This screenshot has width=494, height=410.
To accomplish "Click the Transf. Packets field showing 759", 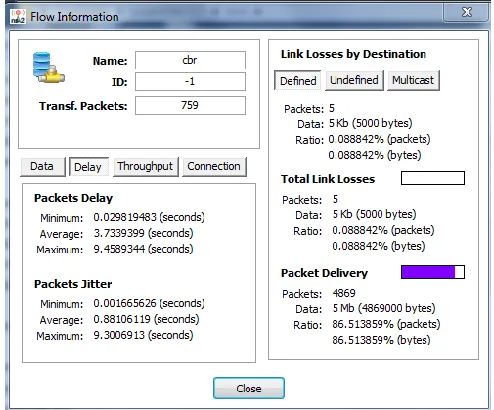I will click(190, 106).
